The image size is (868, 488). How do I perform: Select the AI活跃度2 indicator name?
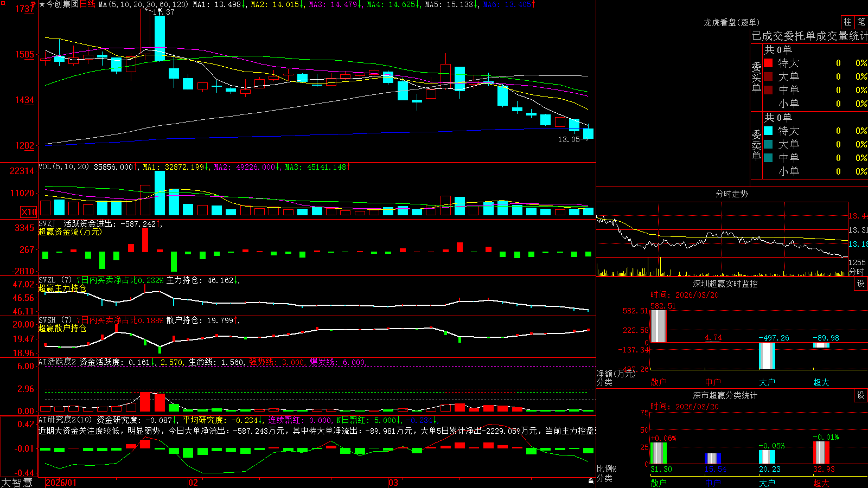58,362
